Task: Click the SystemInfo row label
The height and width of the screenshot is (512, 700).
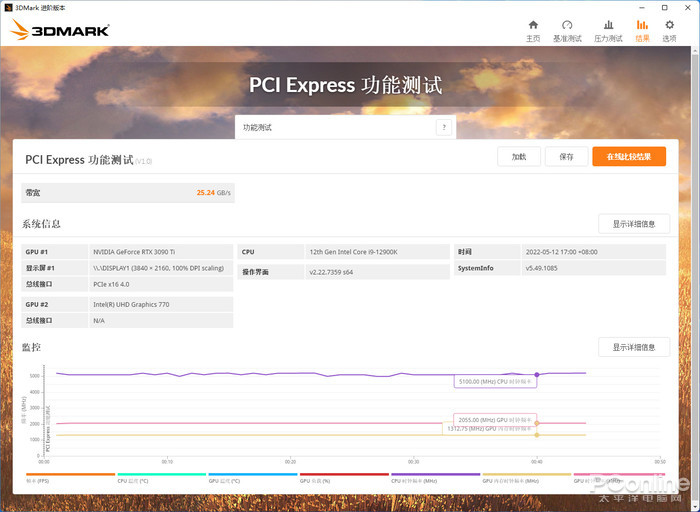Action: tap(475, 268)
